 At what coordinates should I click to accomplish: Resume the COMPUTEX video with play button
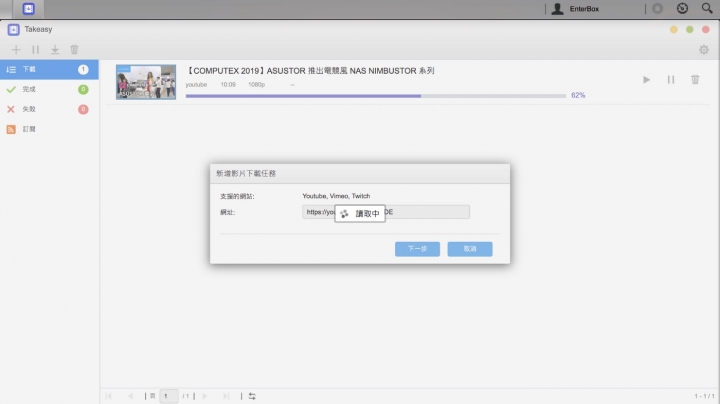[647, 80]
